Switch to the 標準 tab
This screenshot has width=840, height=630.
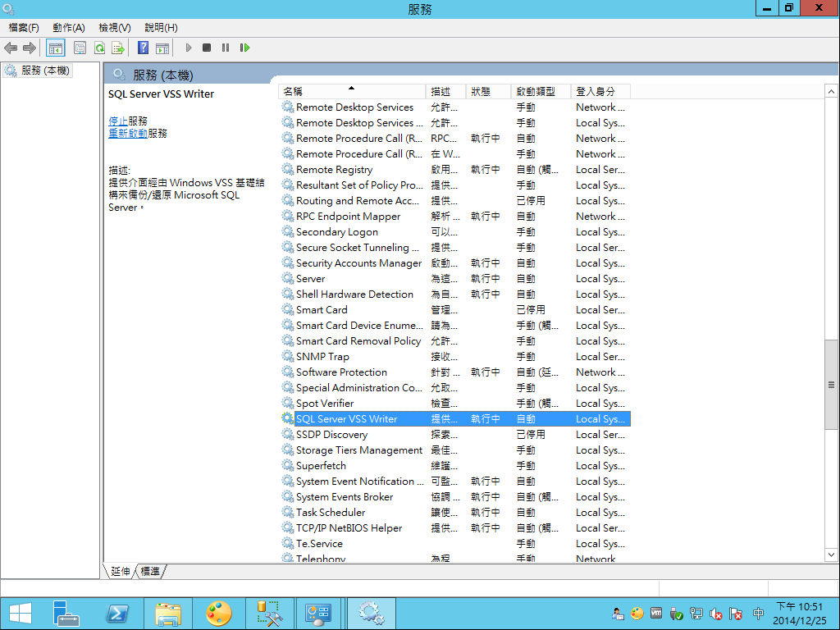click(x=150, y=572)
